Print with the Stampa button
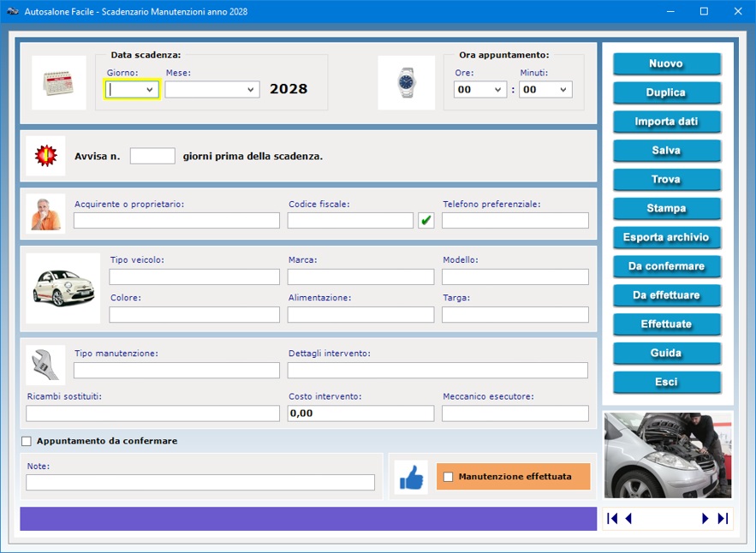The height and width of the screenshot is (553, 756). coord(666,208)
